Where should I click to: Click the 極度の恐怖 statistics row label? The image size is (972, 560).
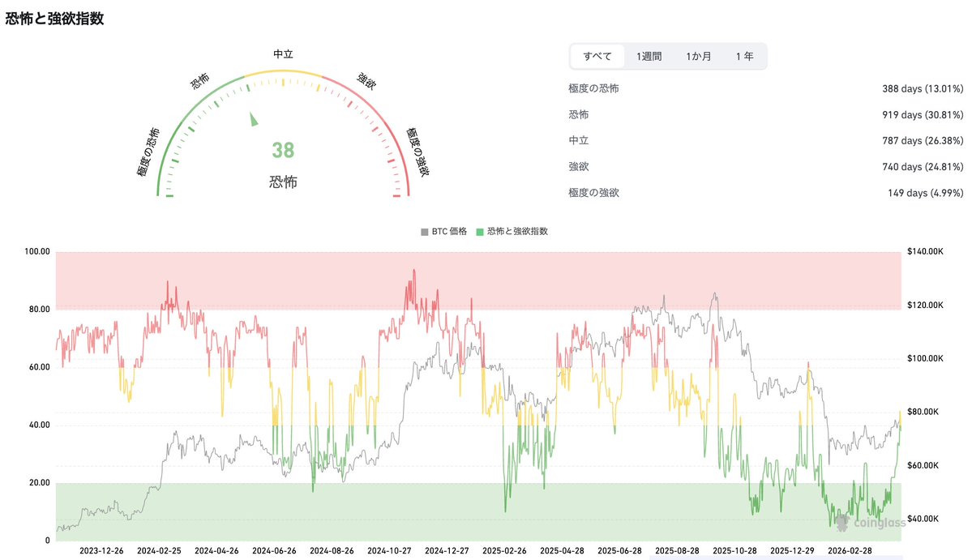coord(594,88)
